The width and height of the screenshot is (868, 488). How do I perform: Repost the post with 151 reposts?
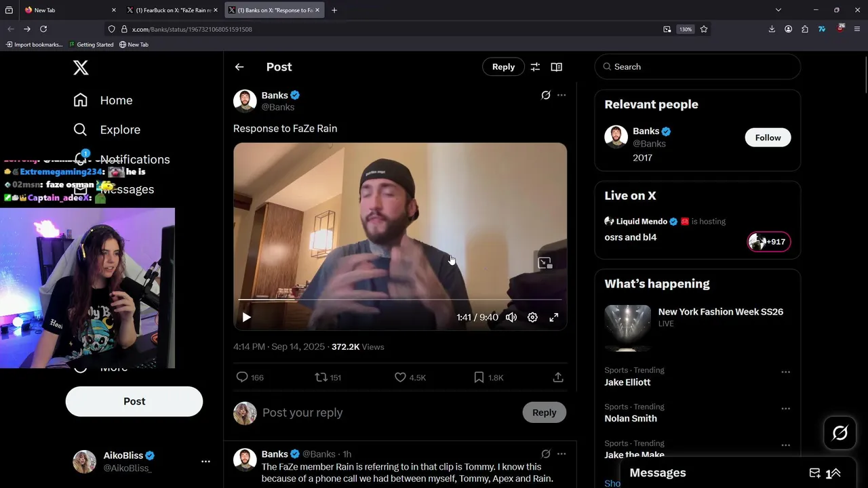[328, 378]
